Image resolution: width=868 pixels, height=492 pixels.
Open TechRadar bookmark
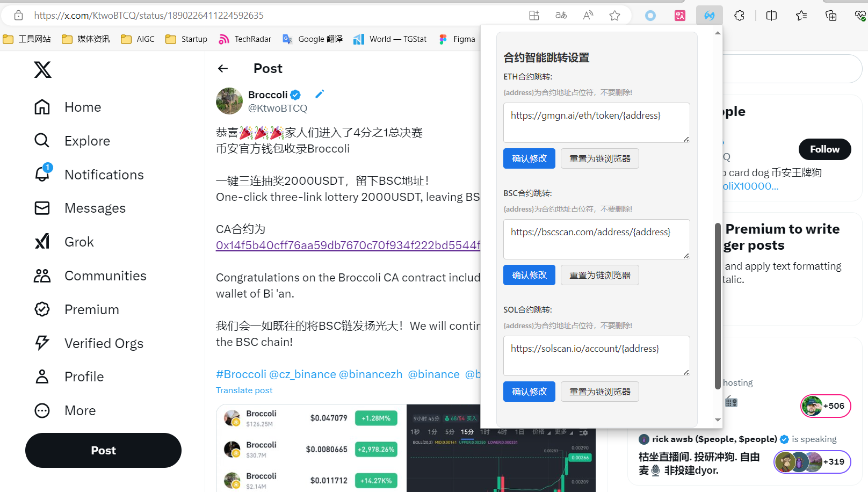(x=245, y=39)
